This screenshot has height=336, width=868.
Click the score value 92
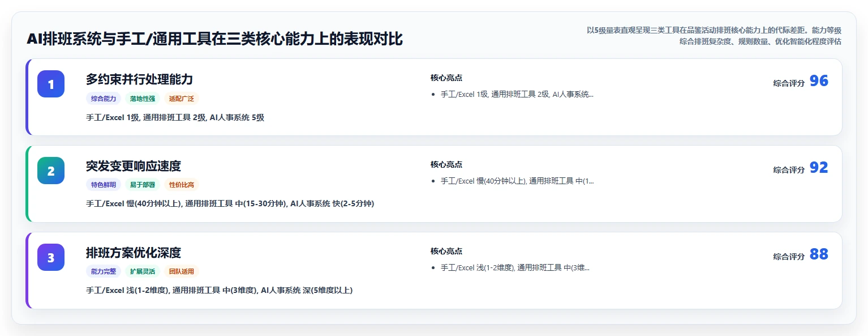click(819, 168)
